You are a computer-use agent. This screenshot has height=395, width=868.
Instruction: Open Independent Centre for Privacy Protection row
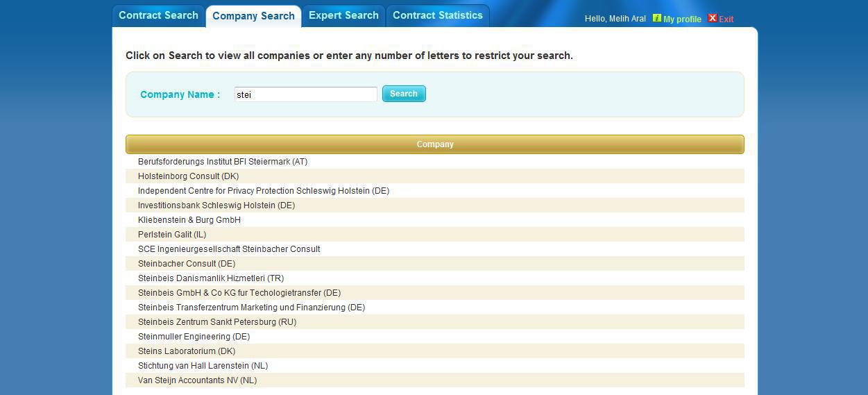pyautogui.click(x=435, y=191)
